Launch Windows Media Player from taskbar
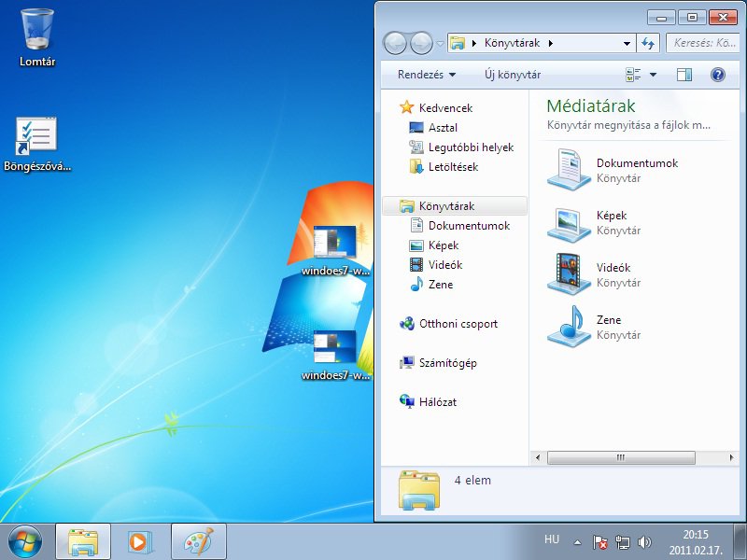The height and width of the screenshot is (560, 747). click(x=139, y=541)
